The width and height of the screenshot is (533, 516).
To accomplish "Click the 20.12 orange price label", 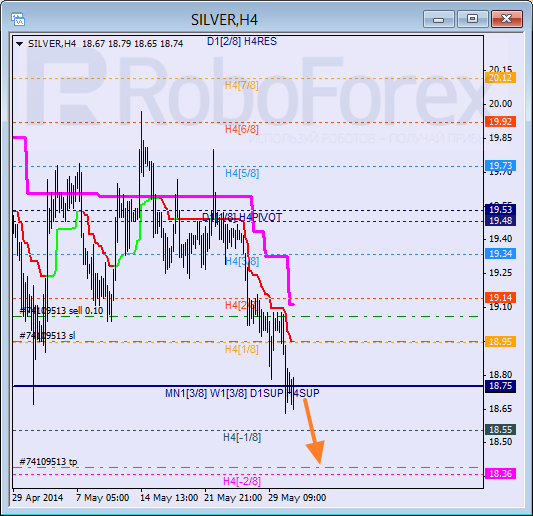I will click(500, 78).
